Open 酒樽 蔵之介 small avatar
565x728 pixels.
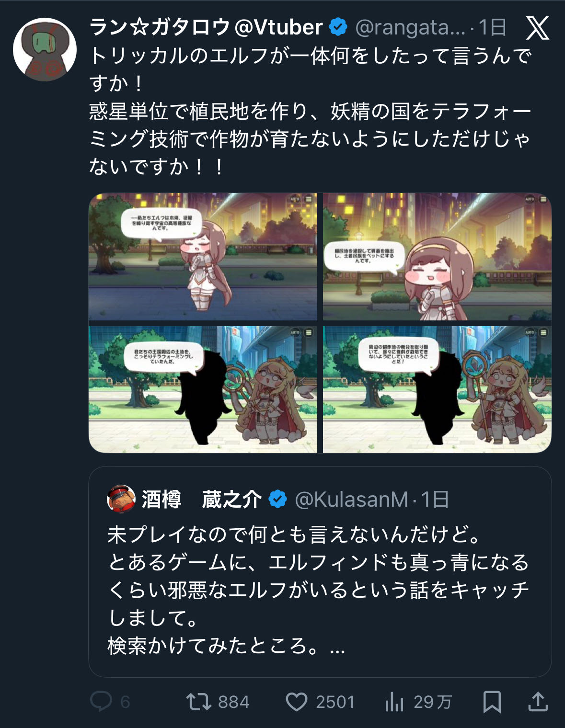(121, 499)
